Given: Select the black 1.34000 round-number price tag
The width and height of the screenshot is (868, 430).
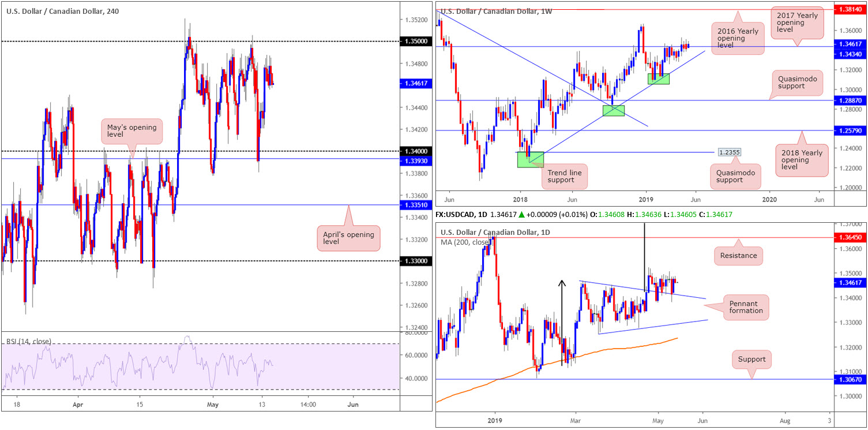Looking at the screenshot, I should [x=416, y=151].
